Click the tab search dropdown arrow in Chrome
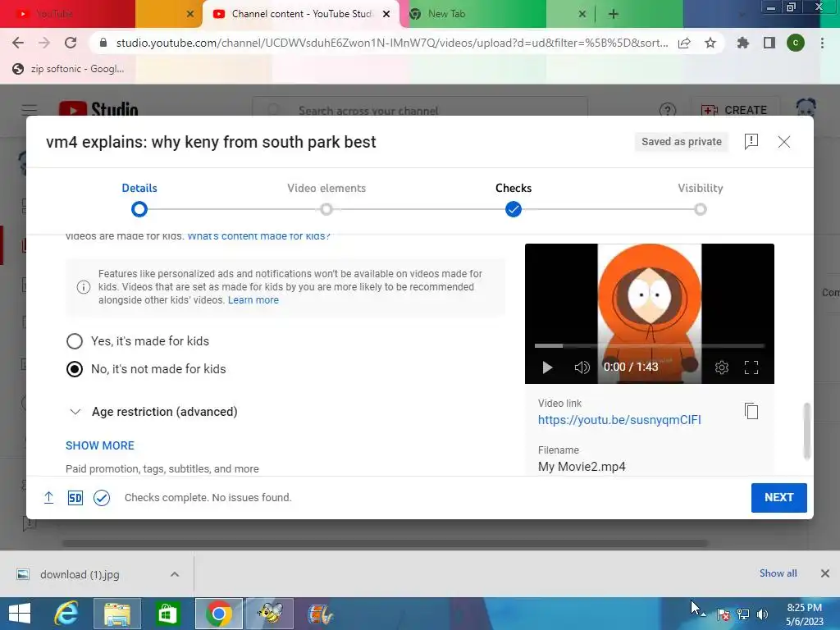The image size is (840, 630). 742,15
